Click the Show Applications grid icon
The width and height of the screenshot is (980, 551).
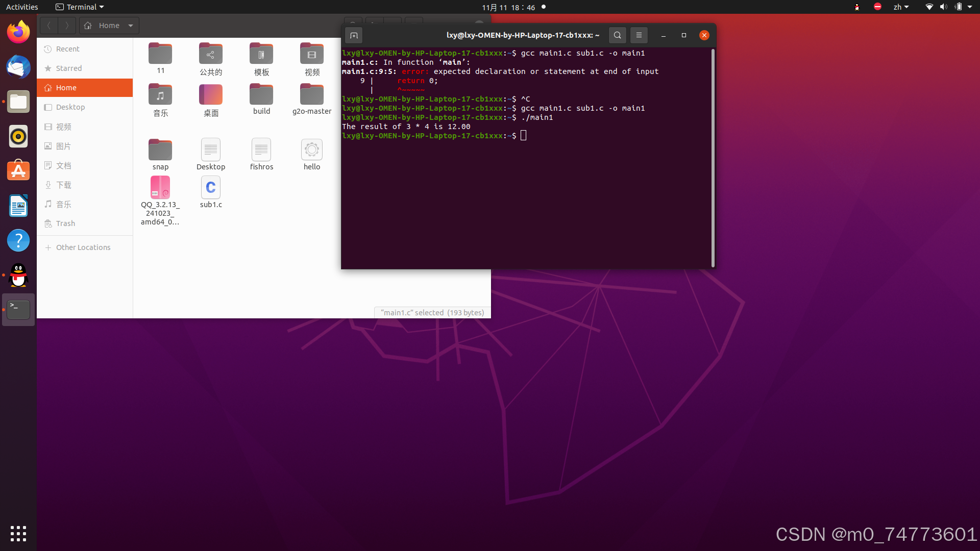click(x=18, y=534)
